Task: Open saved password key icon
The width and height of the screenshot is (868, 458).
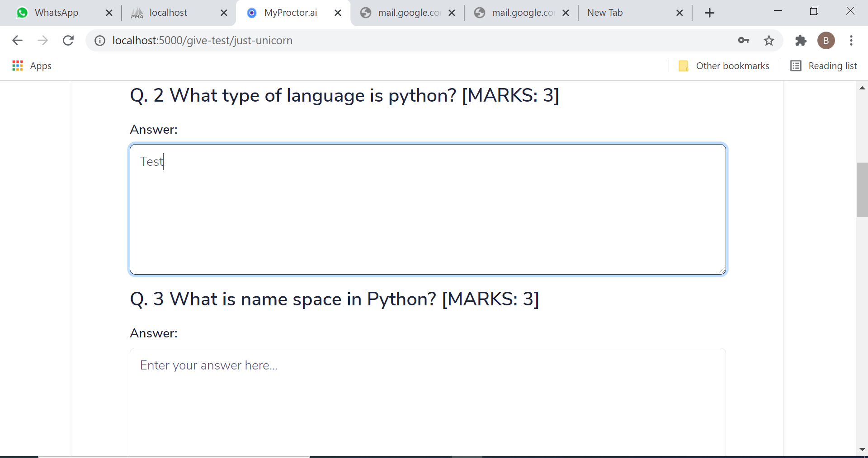Action: tap(744, 41)
